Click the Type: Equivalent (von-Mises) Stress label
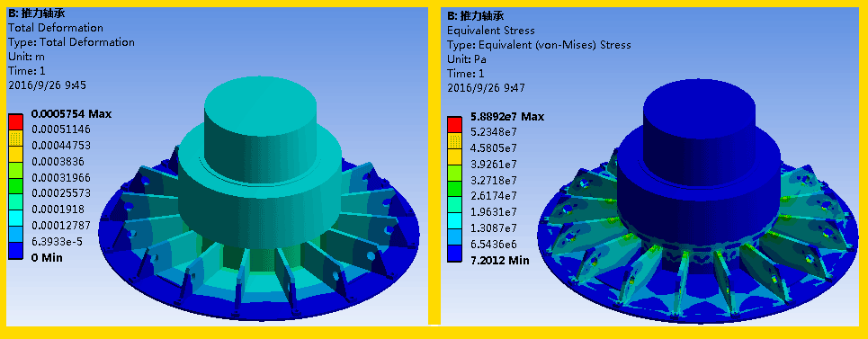This screenshot has height=339, width=868. (x=539, y=45)
